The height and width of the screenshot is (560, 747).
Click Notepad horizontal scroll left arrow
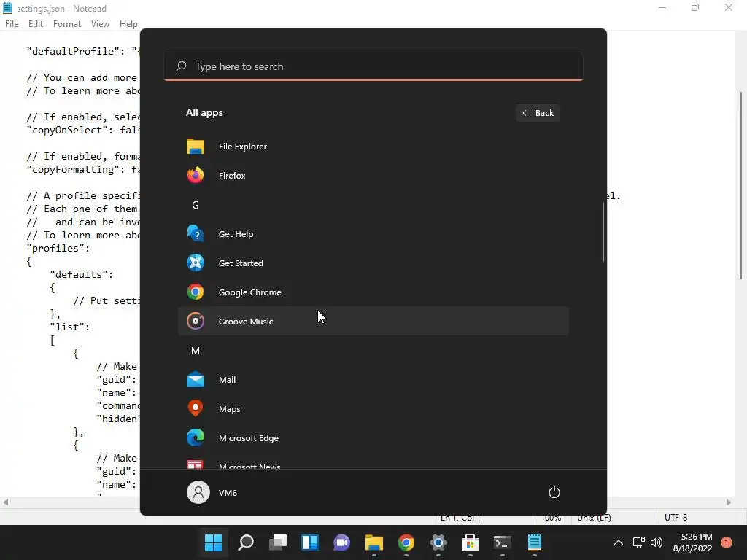(6, 502)
